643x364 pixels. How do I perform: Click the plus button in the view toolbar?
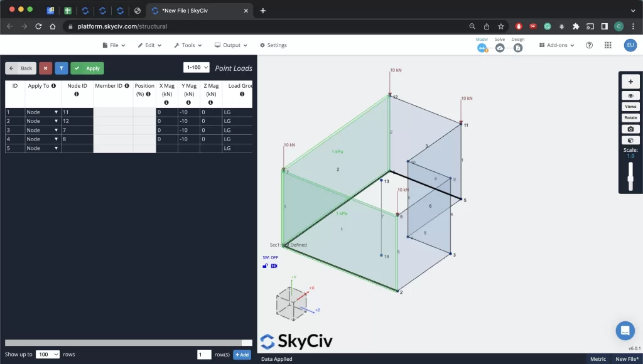tap(630, 82)
